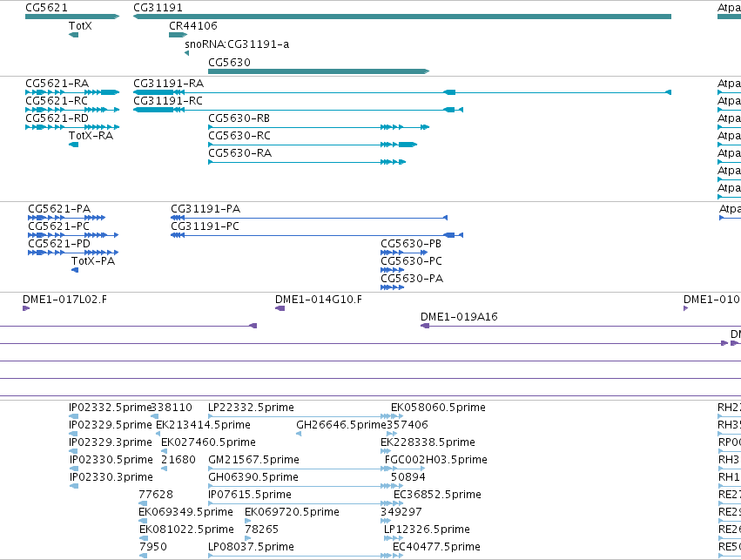741x560 pixels.
Task: Click the CG5621-RD transcript label
Action: tap(57, 118)
